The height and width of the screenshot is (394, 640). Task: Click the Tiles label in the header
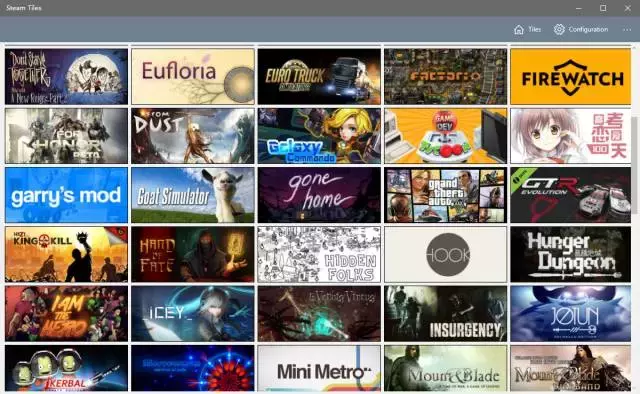534,29
